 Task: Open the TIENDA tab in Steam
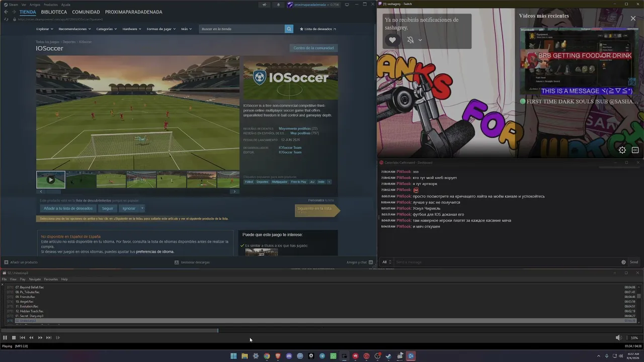pyautogui.click(x=28, y=12)
